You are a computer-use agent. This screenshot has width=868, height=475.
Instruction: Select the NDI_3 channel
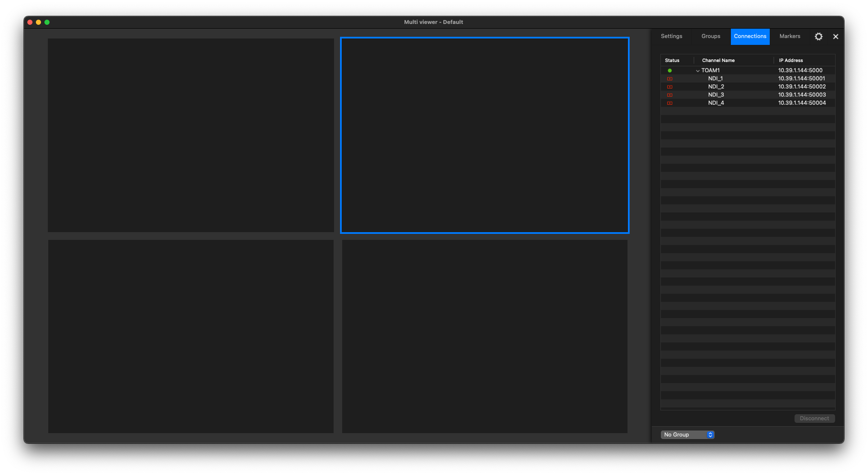(748, 95)
